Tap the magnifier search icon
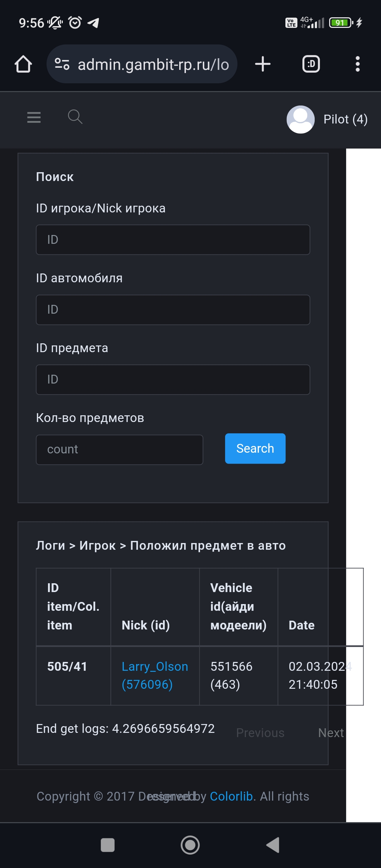This screenshot has width=381, height=868. (x=75, y=117)
